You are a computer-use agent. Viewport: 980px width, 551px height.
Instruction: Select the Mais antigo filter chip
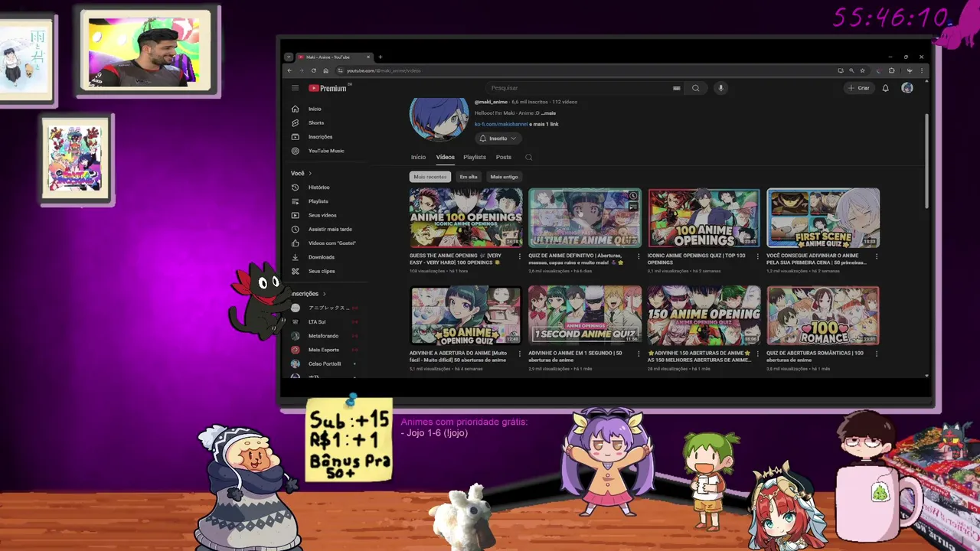click(504, 177)
